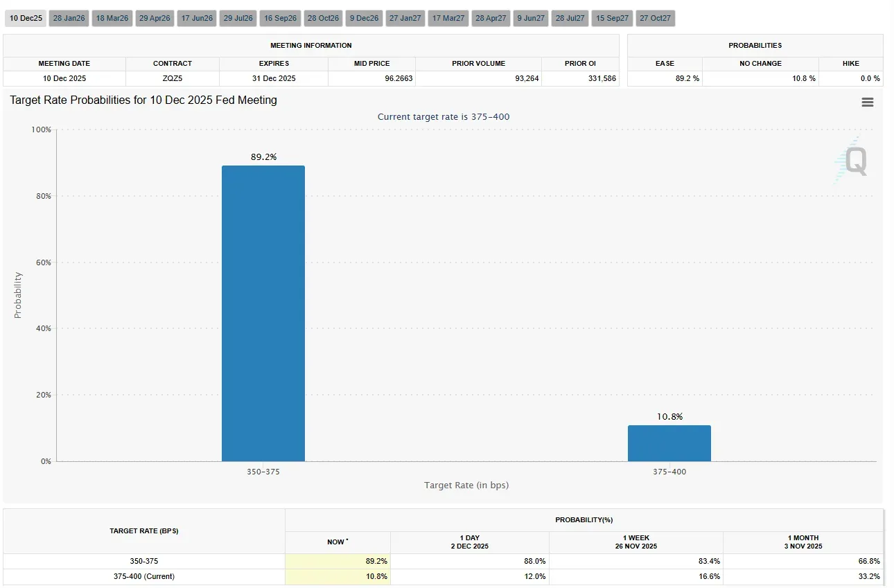Image resolution: width=894 pixels, height=588 pixels.
Task: Select the 17 Jun26 meeting tab
Action: point(197,19)
